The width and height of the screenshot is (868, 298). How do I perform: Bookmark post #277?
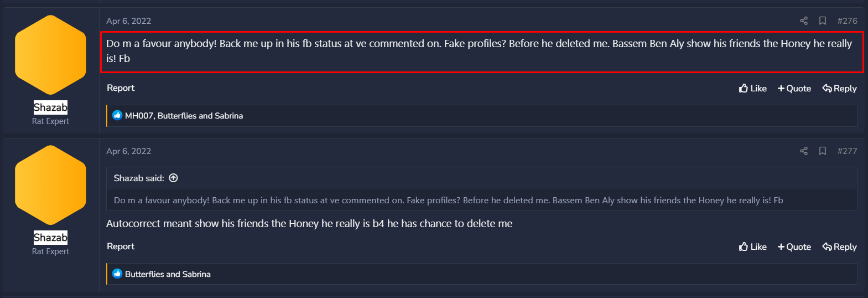click(x=823, y=151)
